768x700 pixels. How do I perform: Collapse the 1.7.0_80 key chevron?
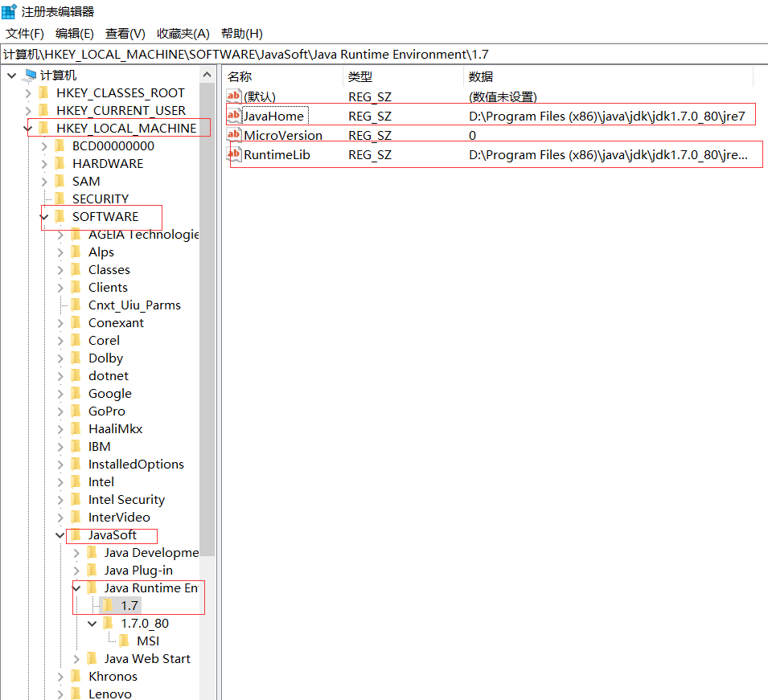coord(92,624)
